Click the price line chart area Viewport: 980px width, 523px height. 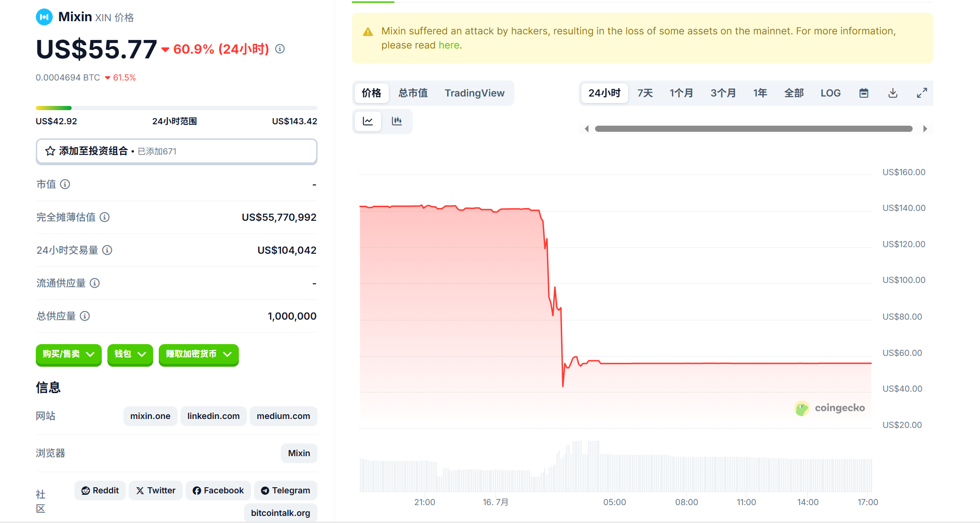pyautogui.click(x=615, y=301)
